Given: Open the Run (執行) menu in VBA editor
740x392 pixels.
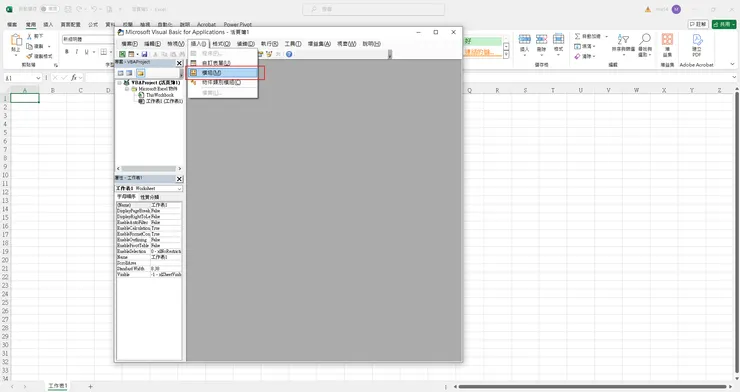Looking at the screenshot, I should [x=269, y=44].
